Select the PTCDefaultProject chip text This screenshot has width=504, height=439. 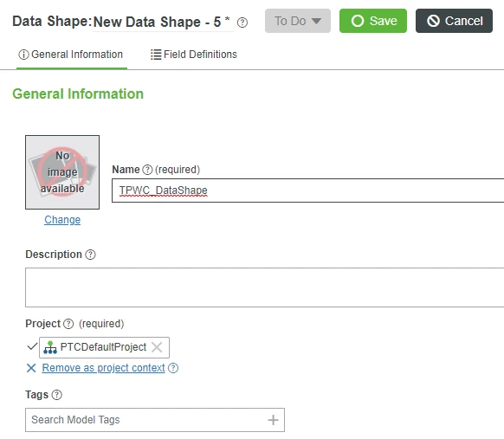[103, 347]
